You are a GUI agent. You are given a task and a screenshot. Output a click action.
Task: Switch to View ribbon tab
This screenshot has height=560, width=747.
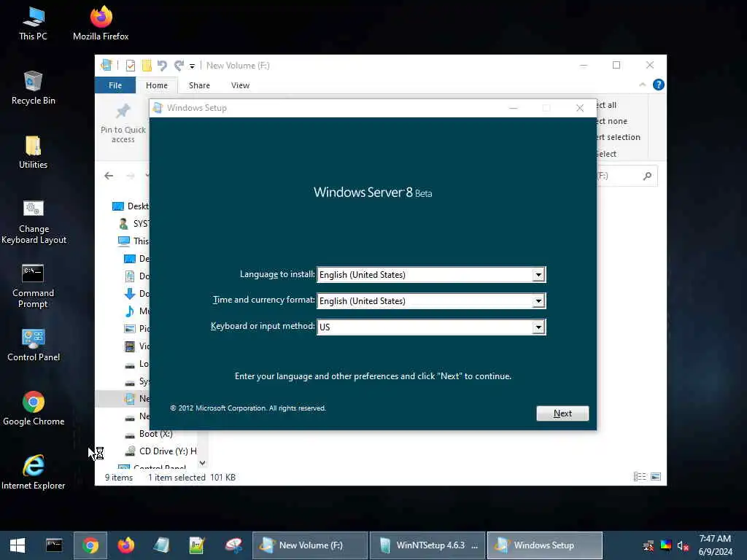[240, 85]
